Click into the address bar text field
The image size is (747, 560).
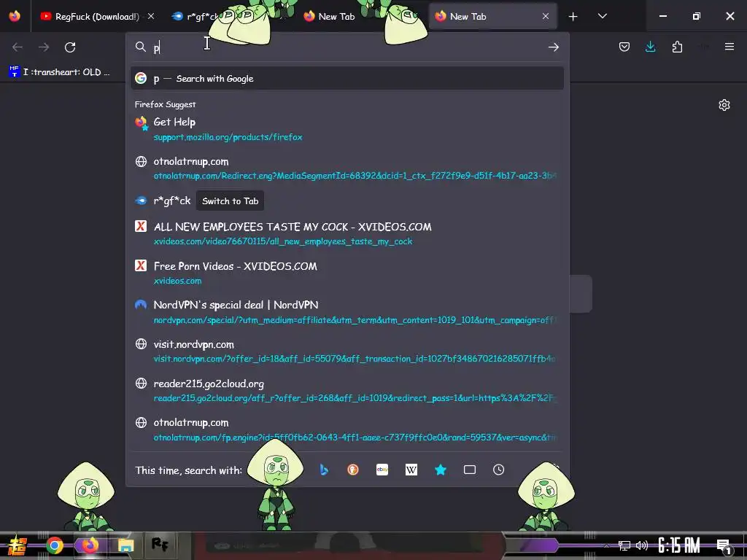pyautogui.click(x=348, y=47)
